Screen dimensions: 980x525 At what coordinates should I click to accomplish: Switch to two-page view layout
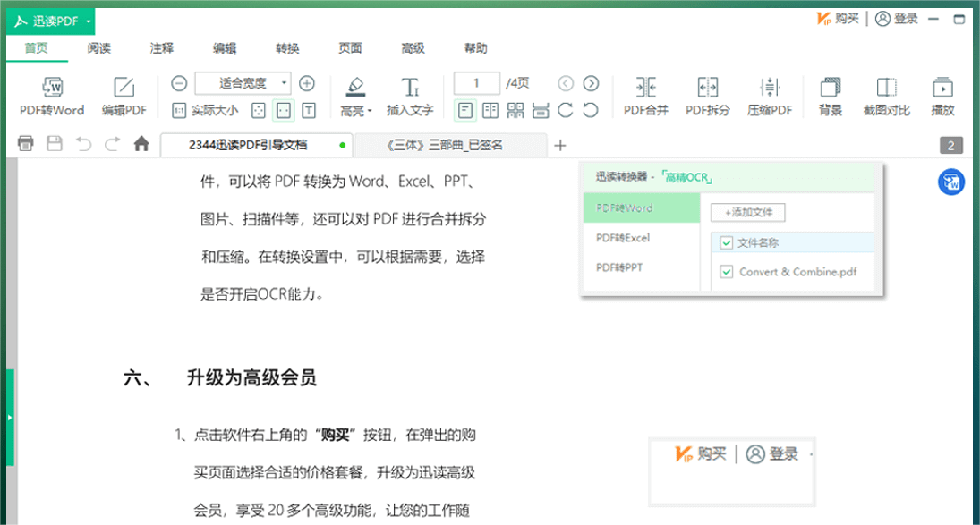[490, 111]
